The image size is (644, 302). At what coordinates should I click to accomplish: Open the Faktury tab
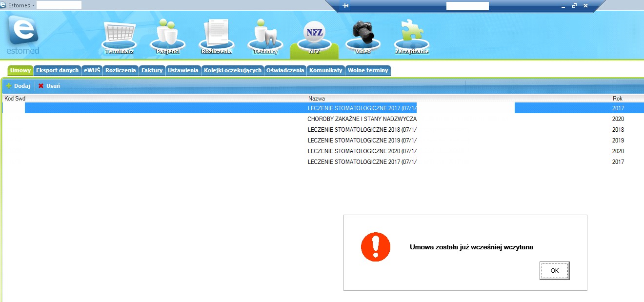pyautogui.click(x=152, y=70)
